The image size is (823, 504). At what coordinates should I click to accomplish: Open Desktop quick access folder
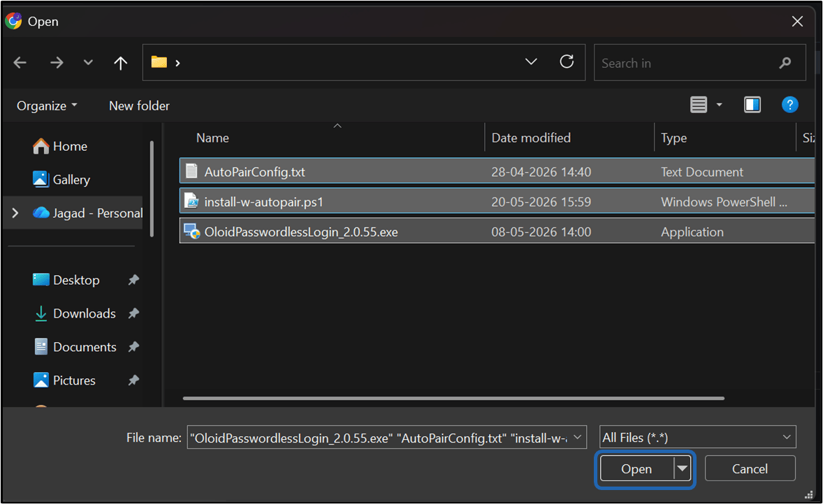click(66, 280)
